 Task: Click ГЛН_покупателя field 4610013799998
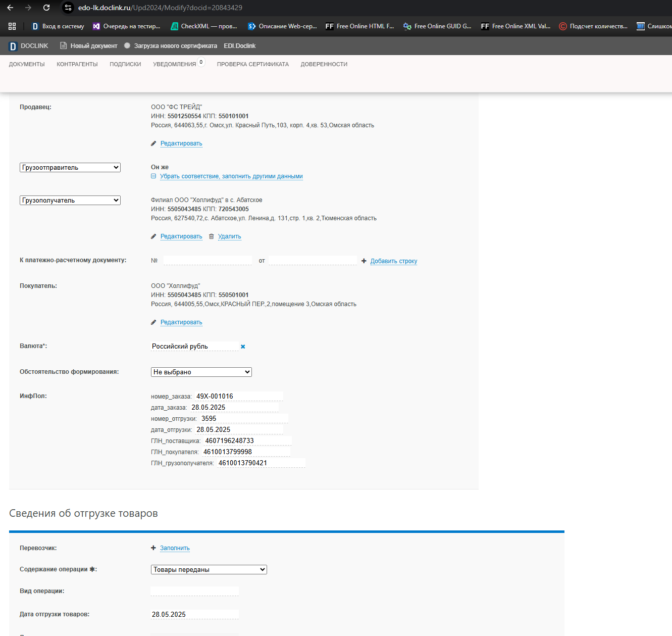(246, 452)
